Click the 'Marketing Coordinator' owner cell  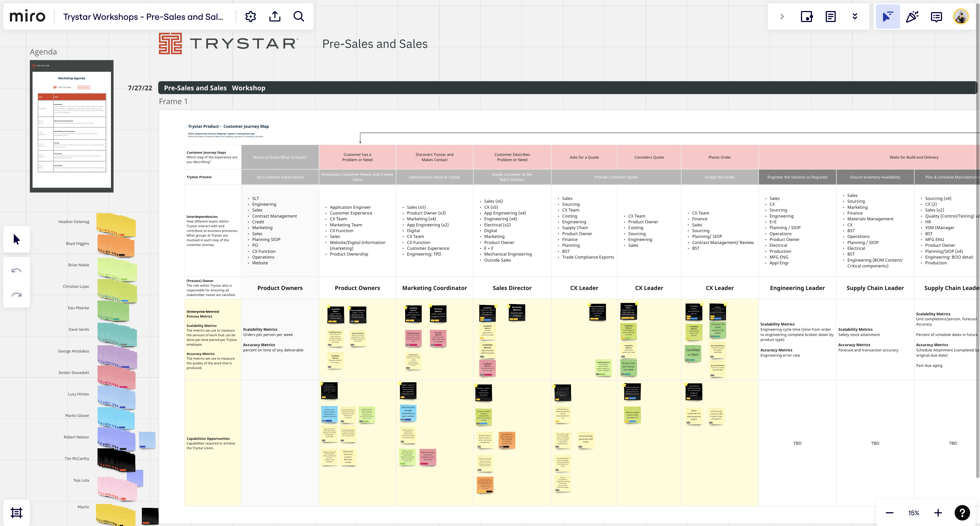(434, 288)
